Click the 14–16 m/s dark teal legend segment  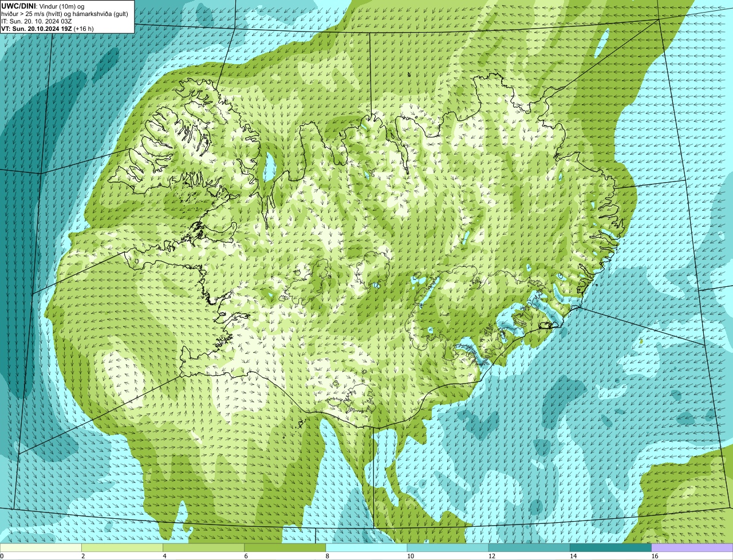(x=610, y=547)
